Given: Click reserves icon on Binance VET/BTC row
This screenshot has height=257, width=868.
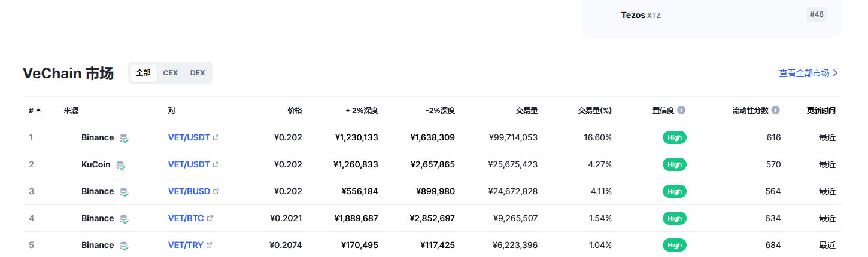Looking at the screenshot, I should pos(124,219).
